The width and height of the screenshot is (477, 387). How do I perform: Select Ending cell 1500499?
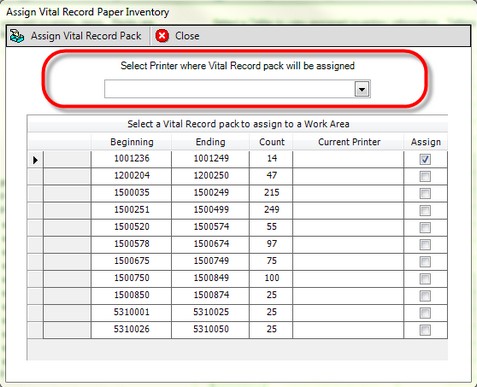click(211, 210)
